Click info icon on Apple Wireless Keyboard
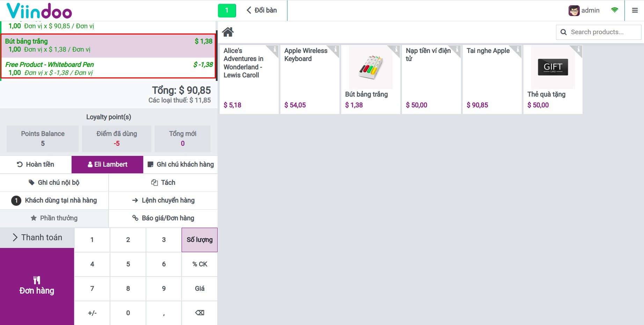This screenshot has width=644, height=325. pyautogui.click(x=335, y=50)
